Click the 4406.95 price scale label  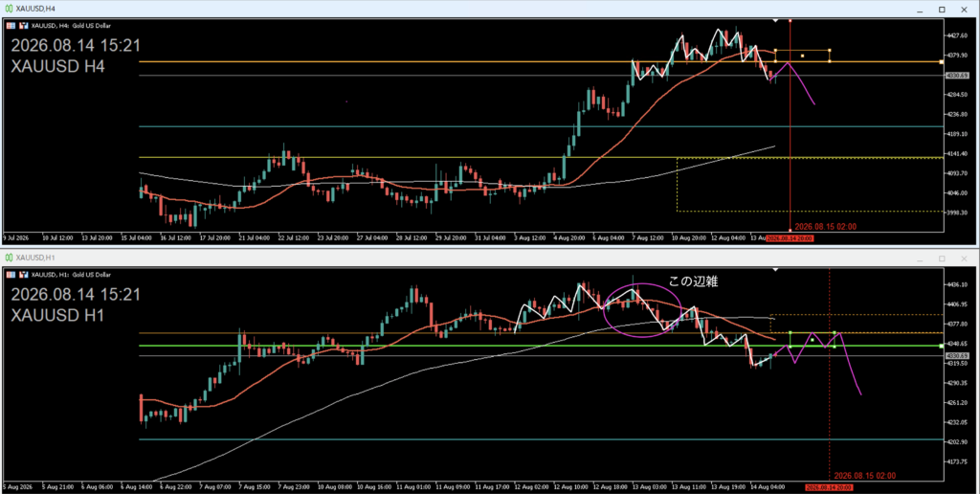[x=957, y=303]
